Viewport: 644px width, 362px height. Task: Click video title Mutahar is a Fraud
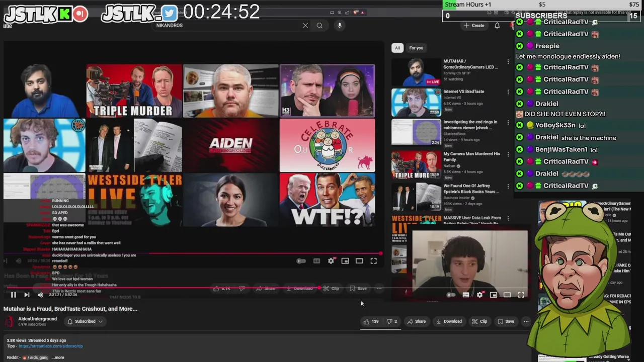(x=70, y=309)
